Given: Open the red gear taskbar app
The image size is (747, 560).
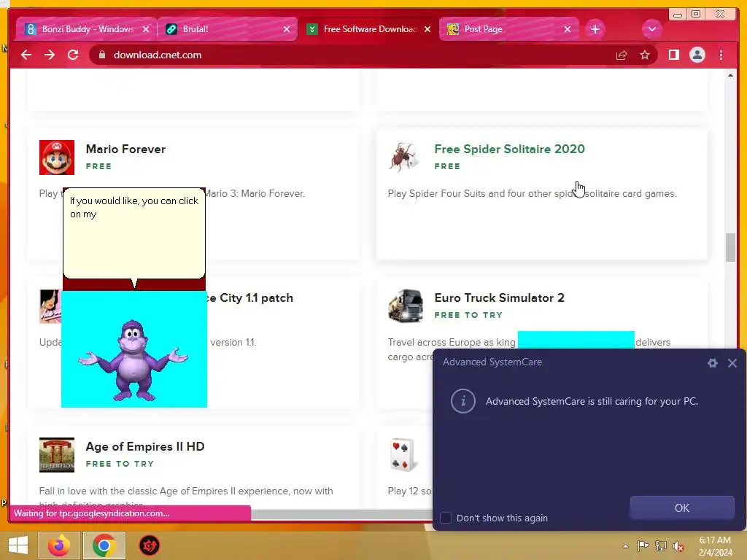Looking at the screenshot, I should coord(149,545).
